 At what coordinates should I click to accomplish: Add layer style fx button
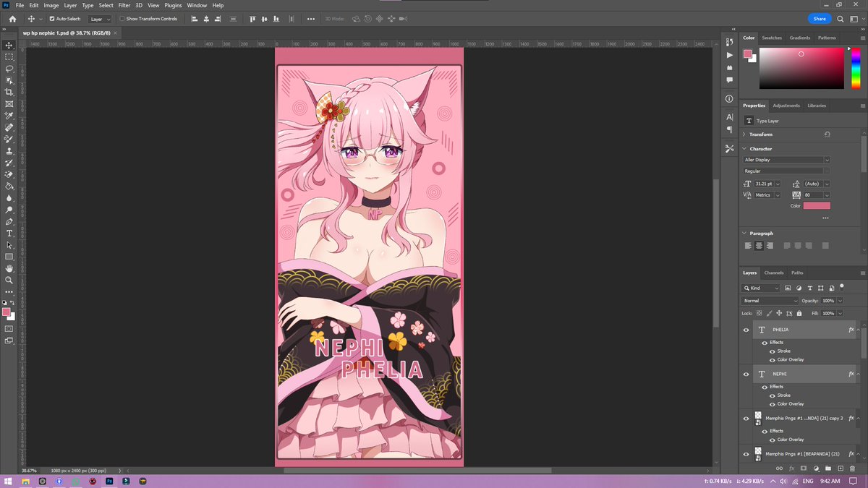pos(791,468)
